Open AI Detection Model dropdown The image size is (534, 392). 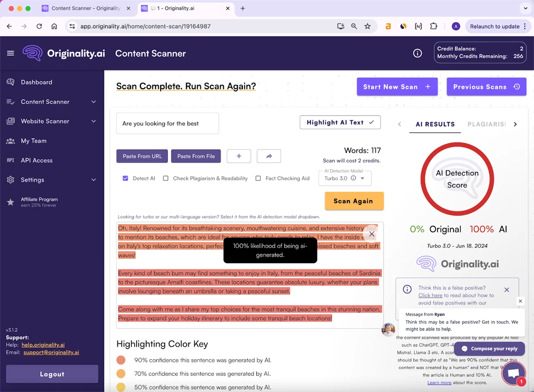(345, 178)
